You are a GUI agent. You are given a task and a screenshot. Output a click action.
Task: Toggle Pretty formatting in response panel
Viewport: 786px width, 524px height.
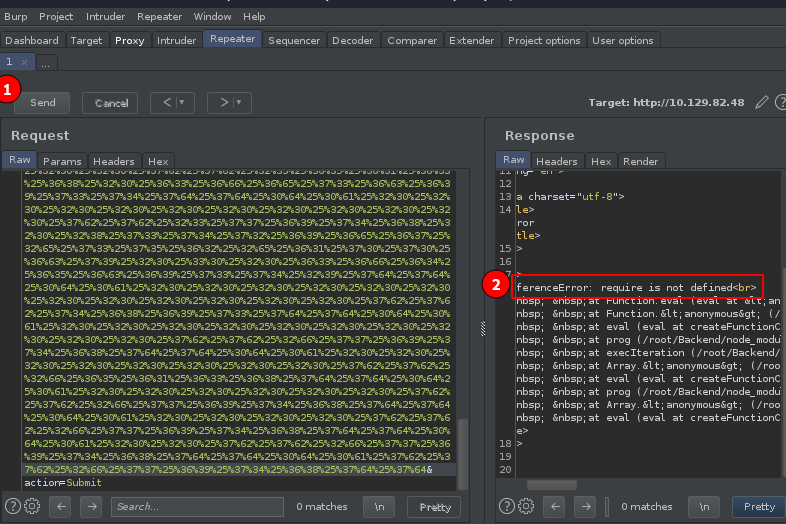[x=759, y=507]
